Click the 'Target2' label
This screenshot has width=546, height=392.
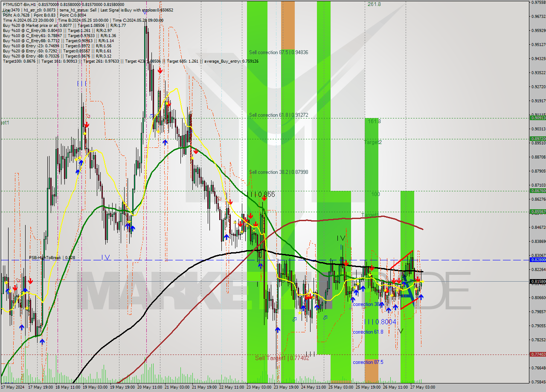373,142
